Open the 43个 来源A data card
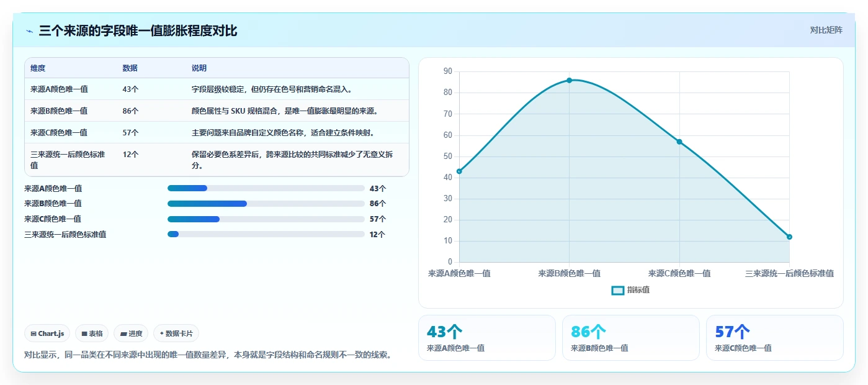Screen dimensions: 868x385 coord(487,338)
